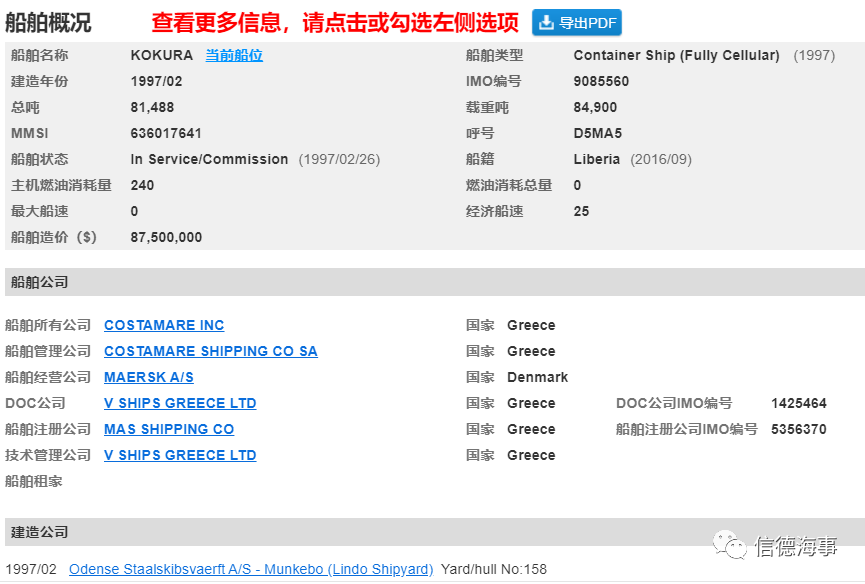Select the gross tonnage value 81,488
The image size is (865, 584).
[x=152, y=107]
